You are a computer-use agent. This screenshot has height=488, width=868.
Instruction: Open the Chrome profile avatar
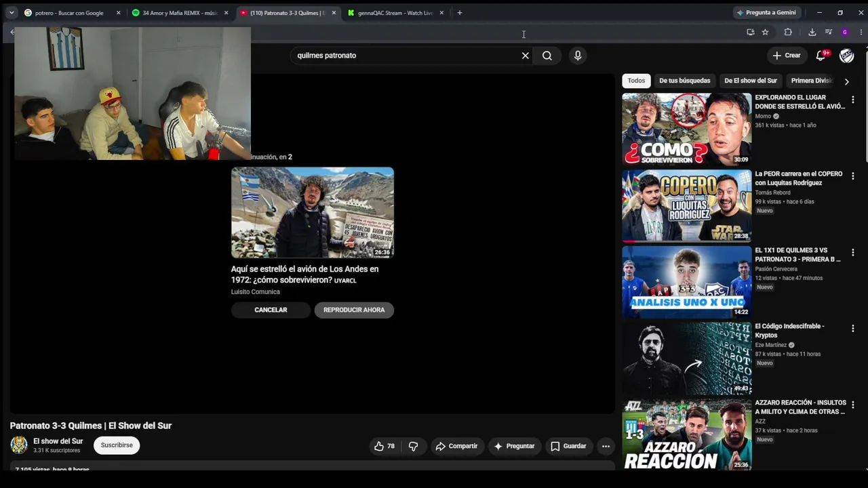point(845,32)
